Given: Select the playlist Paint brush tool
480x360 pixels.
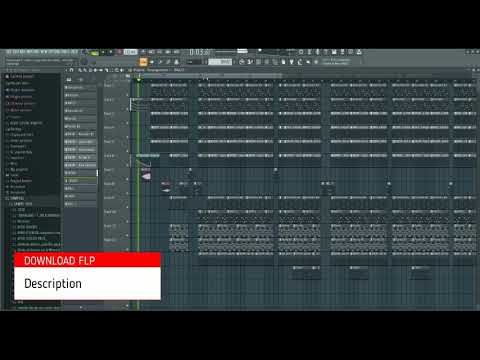Looking at the screenshot, I should (x=85, y=70).
